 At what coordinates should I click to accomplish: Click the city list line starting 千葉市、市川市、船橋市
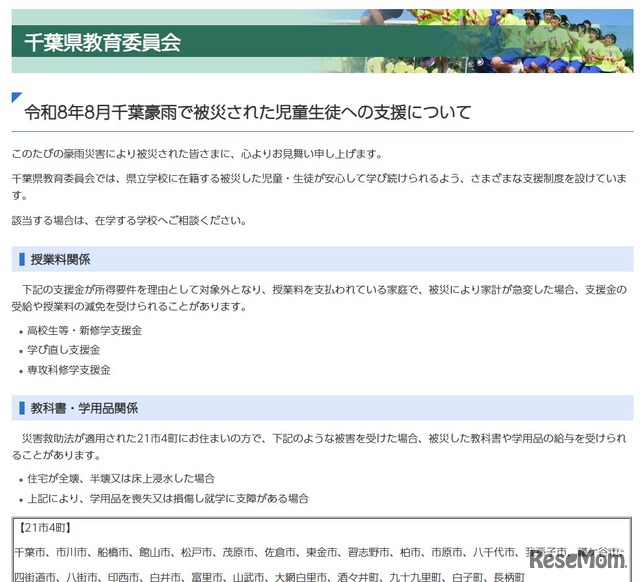tap(319, 552)
